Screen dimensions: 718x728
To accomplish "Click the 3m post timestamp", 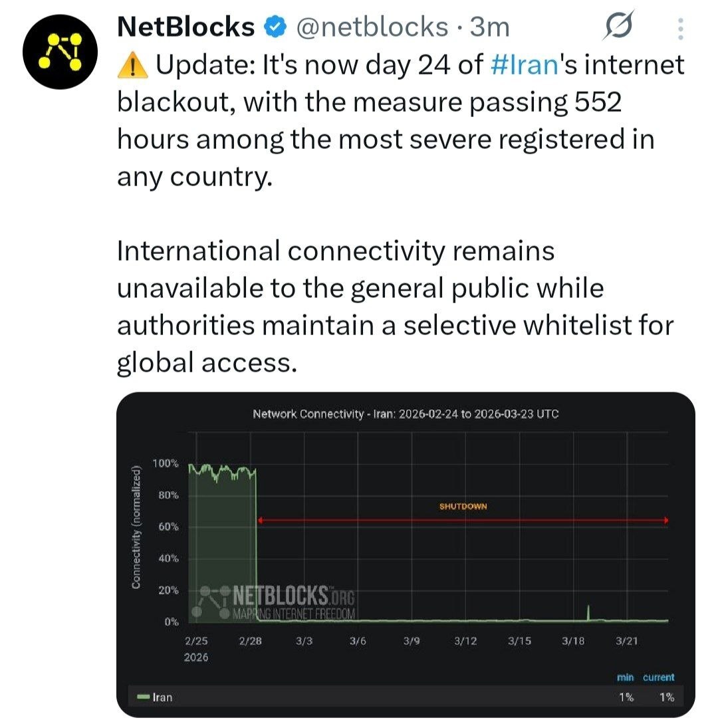I will point(489,27).
